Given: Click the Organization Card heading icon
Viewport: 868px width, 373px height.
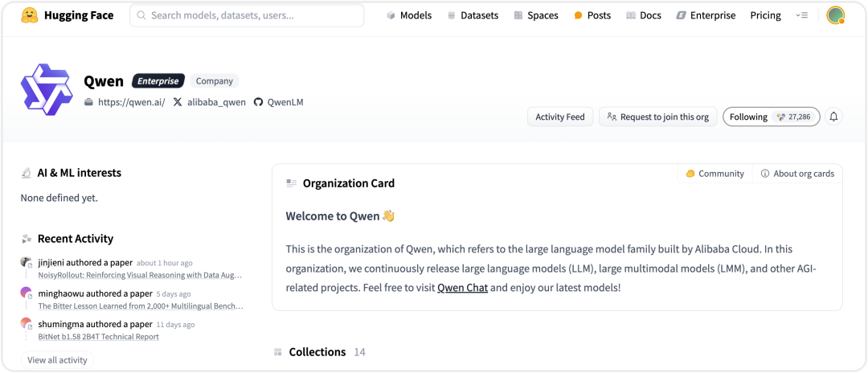Looking at the screenshot, I should click(x=291, y=183).
